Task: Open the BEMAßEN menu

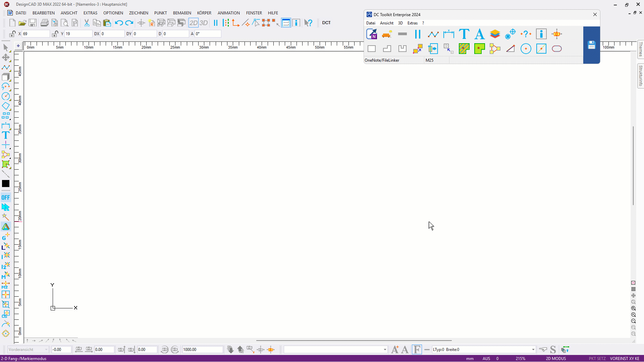Action: 182,13
